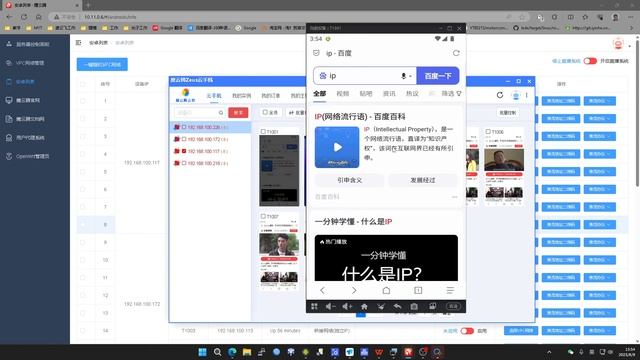
Task: Tick the T1001 device checkbox
Action: click(263, 131)
